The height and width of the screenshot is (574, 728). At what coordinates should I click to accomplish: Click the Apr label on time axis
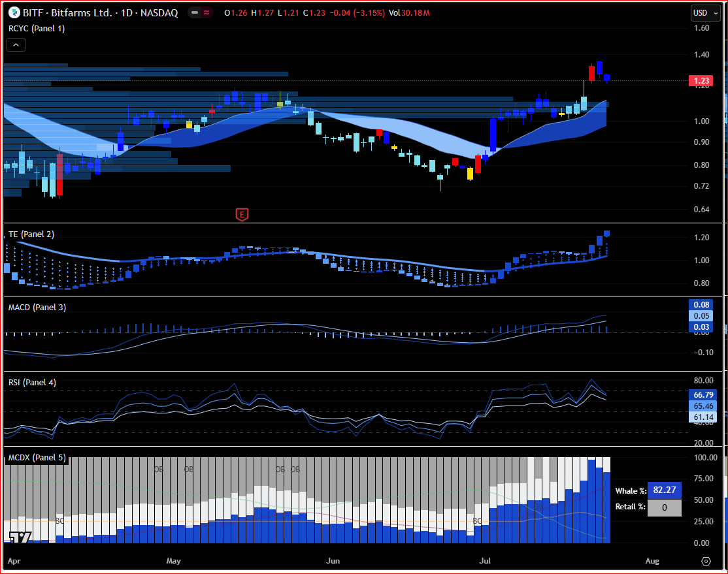pyautogui.click(x=14, y=561)
